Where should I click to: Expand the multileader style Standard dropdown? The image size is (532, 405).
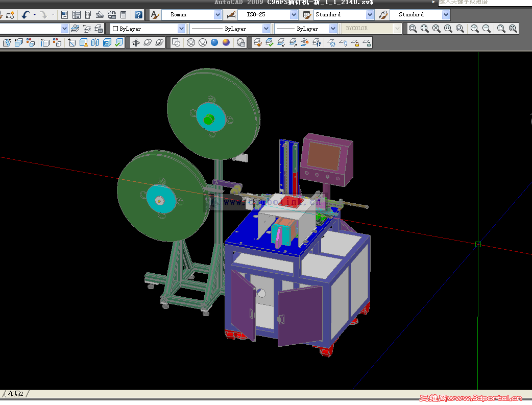(446, 15)
